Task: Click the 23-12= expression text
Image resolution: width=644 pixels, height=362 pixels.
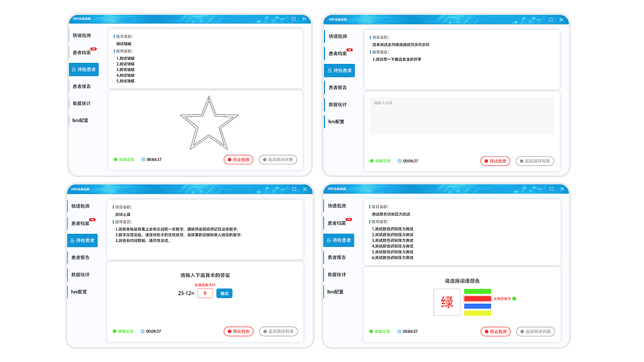Action: tap(186, 293)
